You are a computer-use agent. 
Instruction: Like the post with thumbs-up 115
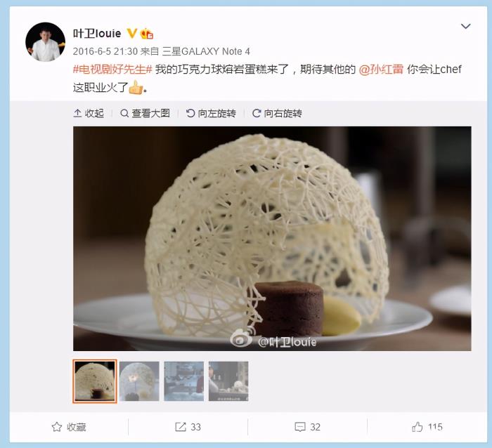coord(427,427)
